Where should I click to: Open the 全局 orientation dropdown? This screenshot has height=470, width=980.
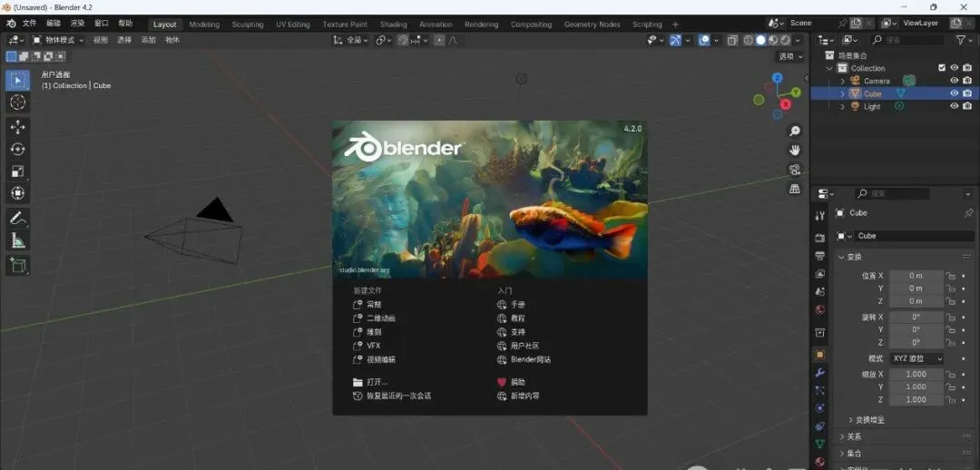tap(350, 40)
